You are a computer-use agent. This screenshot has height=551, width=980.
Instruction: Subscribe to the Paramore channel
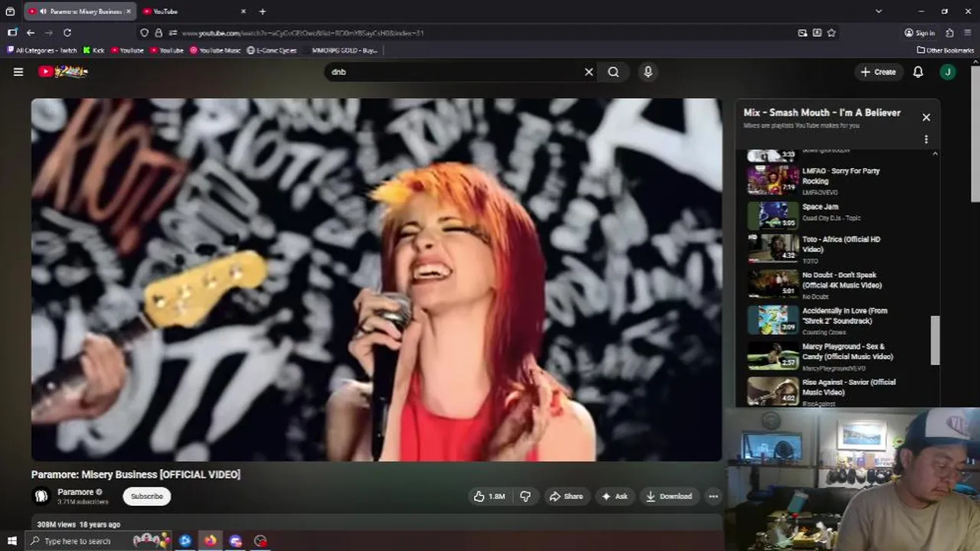(x=146, y=496)
